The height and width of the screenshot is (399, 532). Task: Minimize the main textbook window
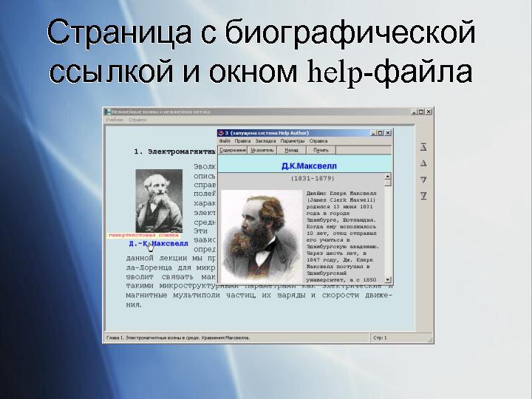coord(415,112)
